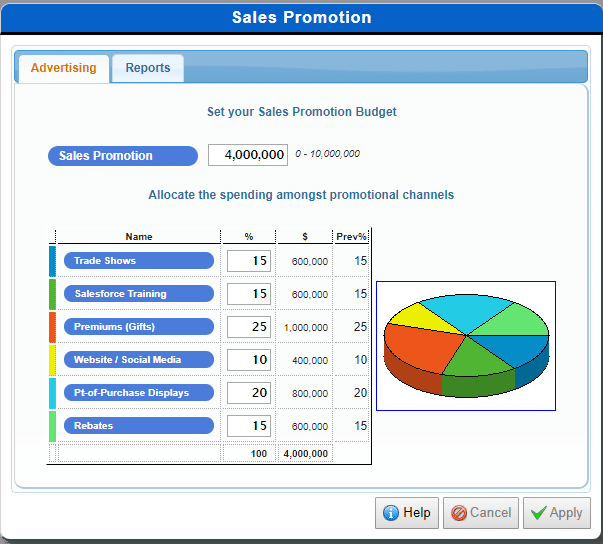
Task: Click the blue Trade Shows color swatch
Action: [x=52, y=261]
